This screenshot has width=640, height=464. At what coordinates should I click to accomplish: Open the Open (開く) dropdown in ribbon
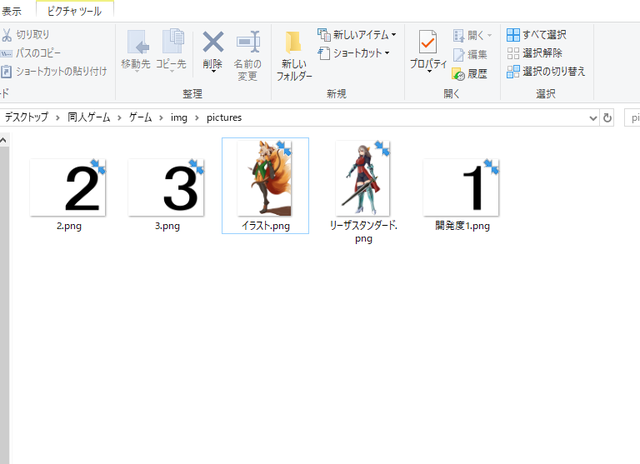click(x=472, y=36)
